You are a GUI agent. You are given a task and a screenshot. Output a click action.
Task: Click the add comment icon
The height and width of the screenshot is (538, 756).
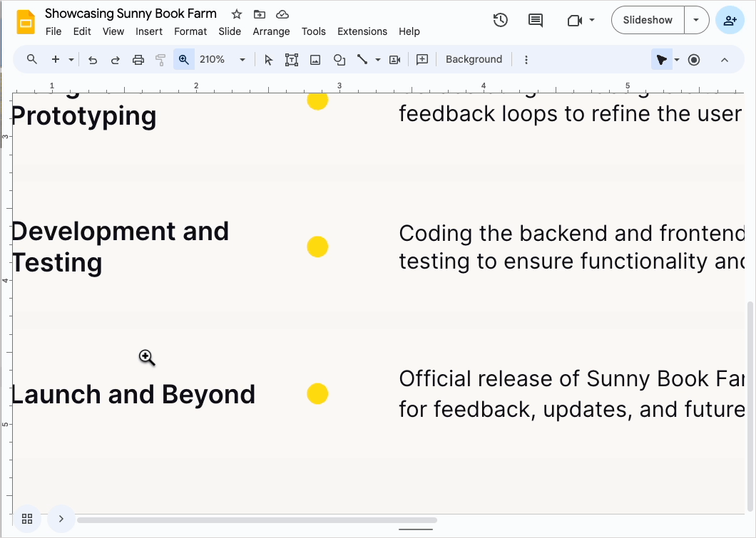point(422,60)
